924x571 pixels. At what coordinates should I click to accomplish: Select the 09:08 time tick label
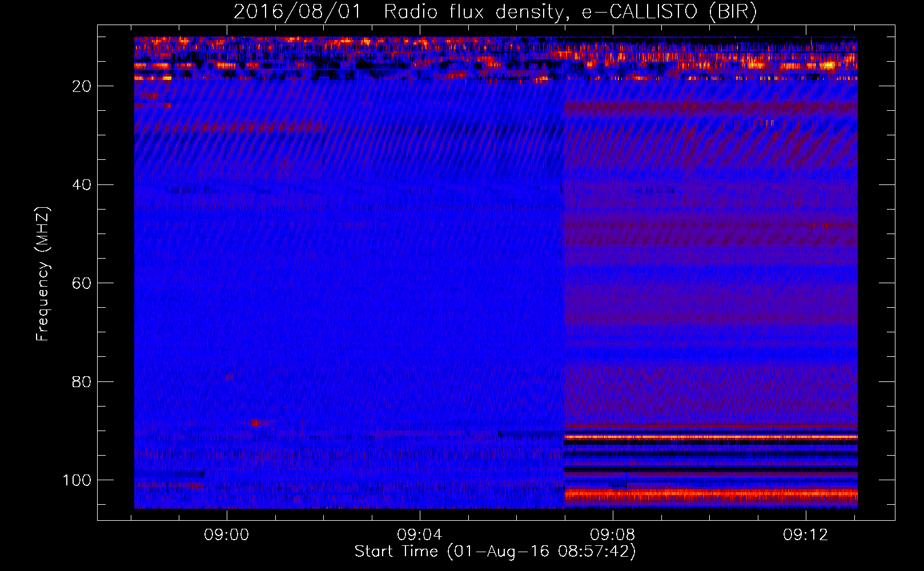point(613,535)
